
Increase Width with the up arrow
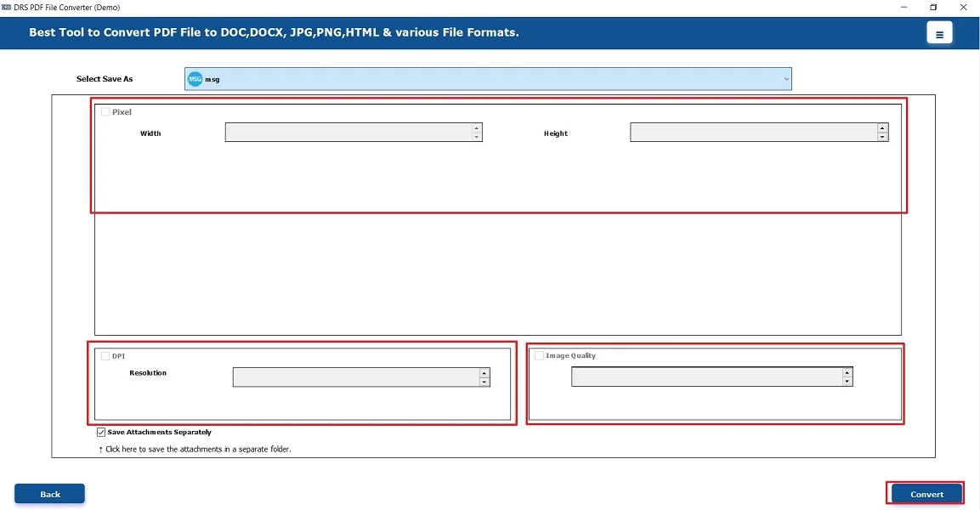tap(476, 128)
